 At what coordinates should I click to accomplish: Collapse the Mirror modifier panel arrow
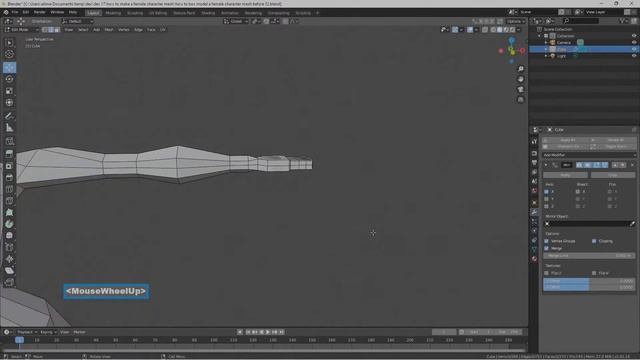(546, 165)
